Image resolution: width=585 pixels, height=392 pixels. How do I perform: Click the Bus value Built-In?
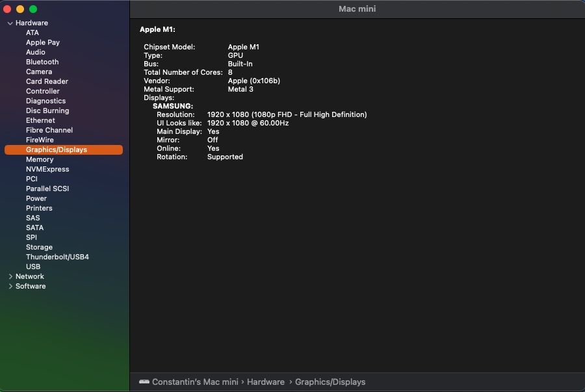240,64
